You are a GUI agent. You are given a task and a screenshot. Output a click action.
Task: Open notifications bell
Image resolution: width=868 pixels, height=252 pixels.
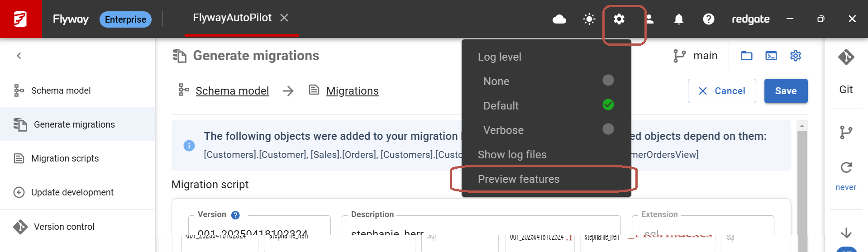679,19
